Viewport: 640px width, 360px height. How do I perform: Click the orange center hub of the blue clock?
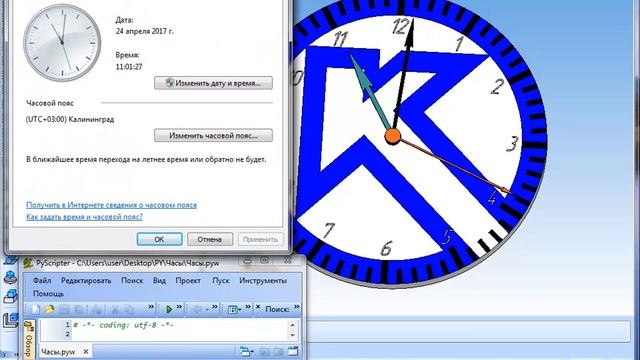click(x=393, y=136)
